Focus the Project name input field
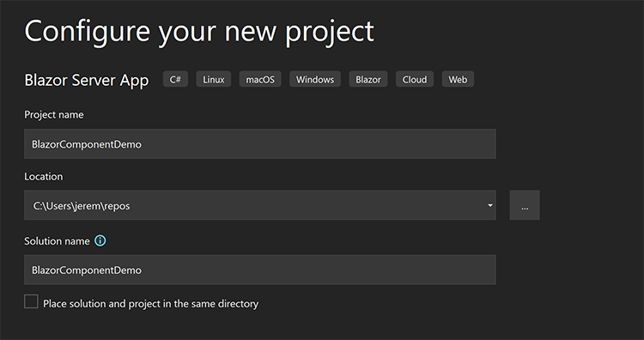This screenshot has width=644, height=340. point(260,143)
